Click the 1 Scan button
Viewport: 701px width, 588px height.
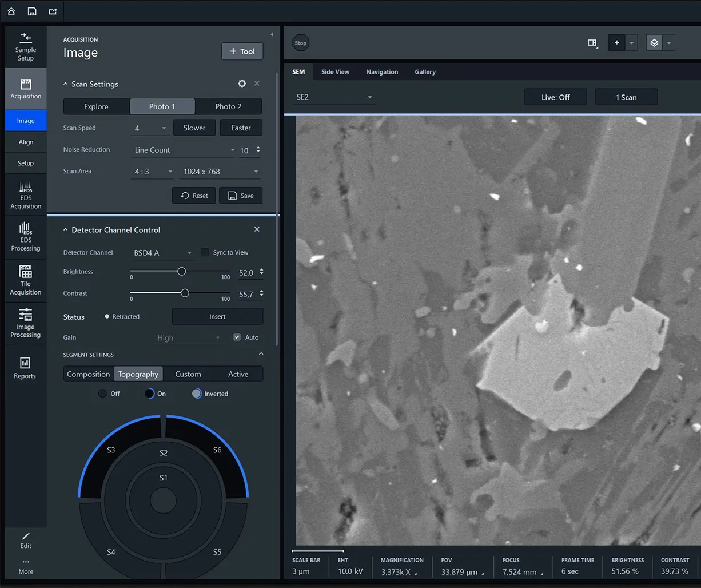coord(626,97)
